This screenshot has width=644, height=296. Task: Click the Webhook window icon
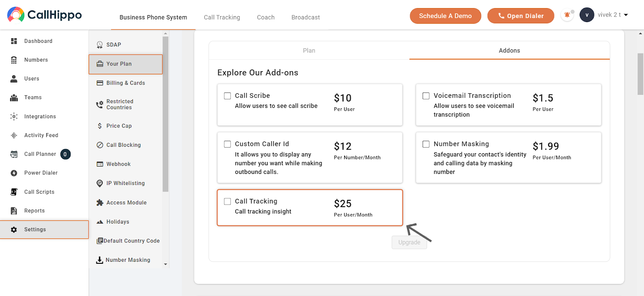(x=100, y=164)
